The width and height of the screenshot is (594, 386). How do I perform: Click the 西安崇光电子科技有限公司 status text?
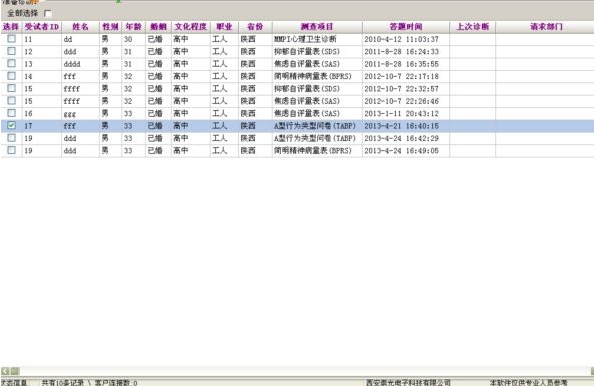408,383
